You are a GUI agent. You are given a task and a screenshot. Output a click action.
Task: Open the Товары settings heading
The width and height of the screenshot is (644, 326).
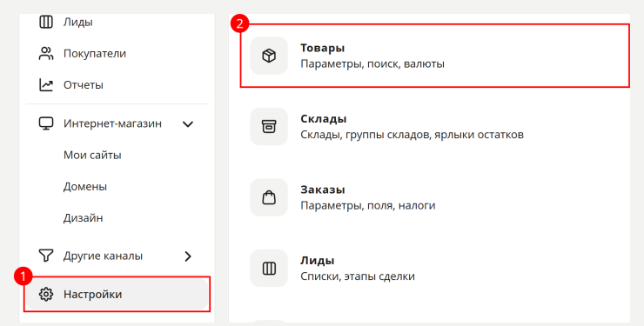click(x=322, y=48)
